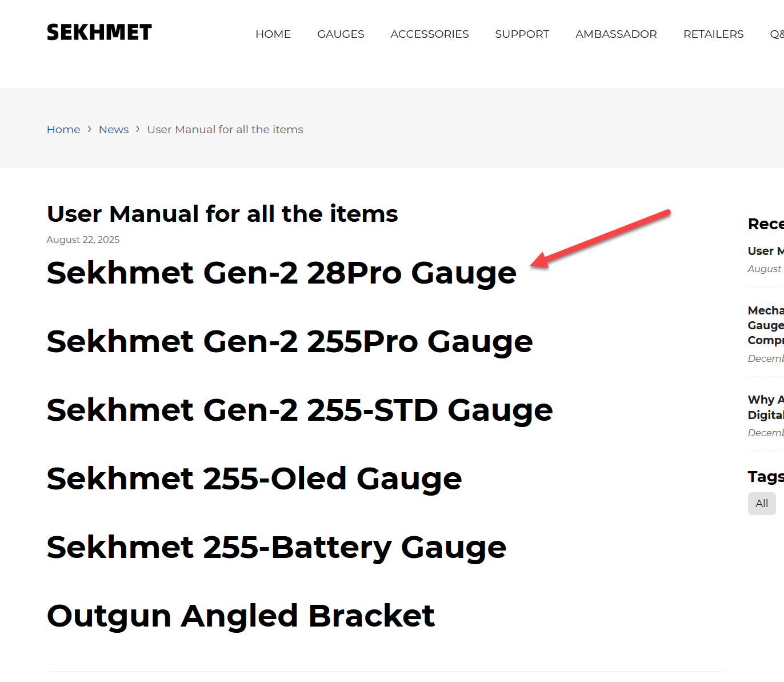Open recent post starting with Mecha
The image size is (784, 682).
(766, 325)
